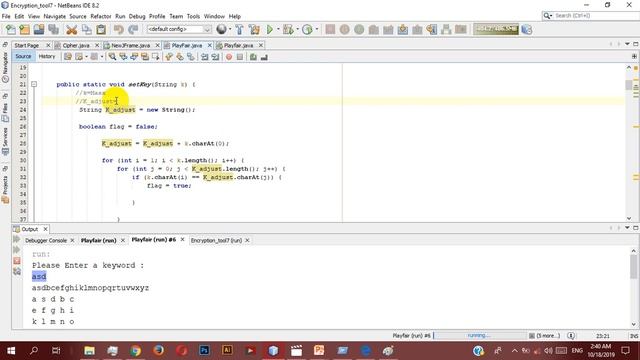Open the Window menu

(x=214, y=16)
